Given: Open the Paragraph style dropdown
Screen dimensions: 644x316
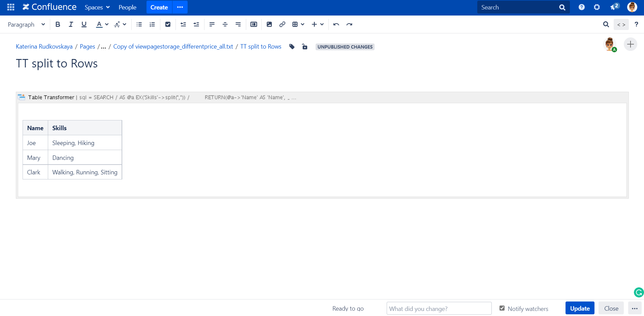Looking at the screenshot, I should click(26, 24).
